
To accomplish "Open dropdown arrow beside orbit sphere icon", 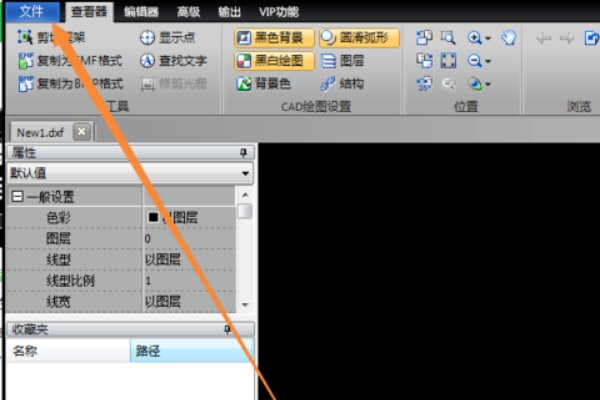I will [x=488, y=84].
